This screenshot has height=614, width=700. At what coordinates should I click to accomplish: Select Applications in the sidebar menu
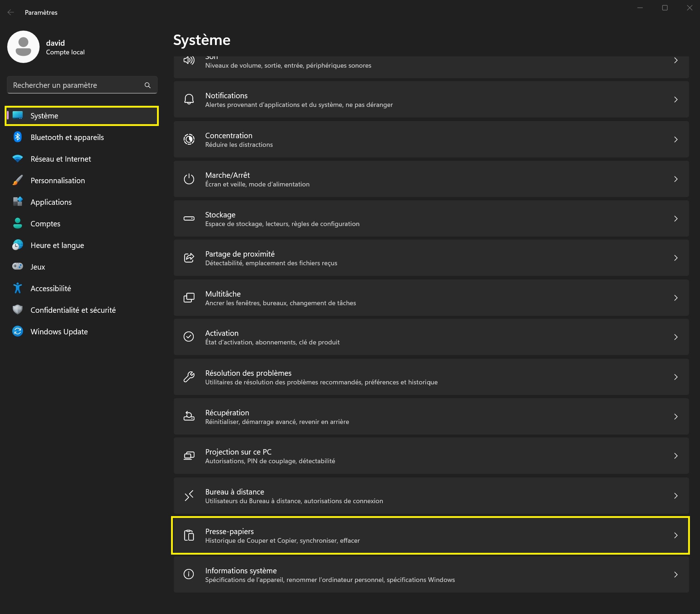pyautogui.click(x=51, y=202)
